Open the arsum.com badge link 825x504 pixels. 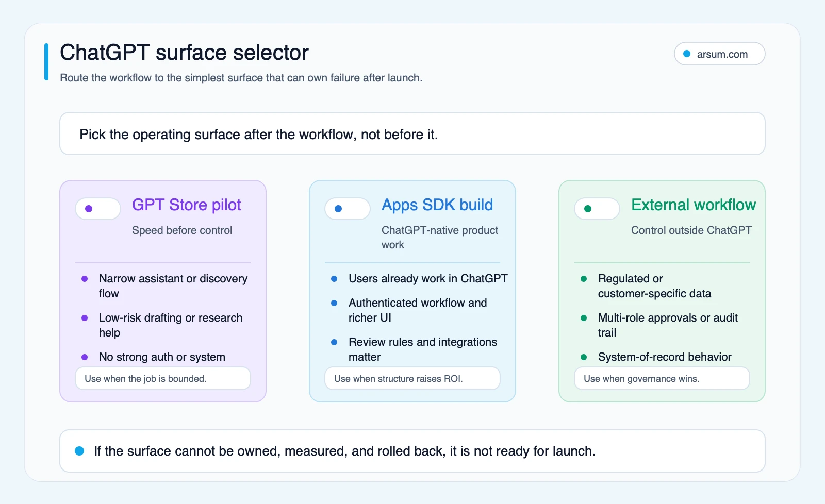pos(719,54)
